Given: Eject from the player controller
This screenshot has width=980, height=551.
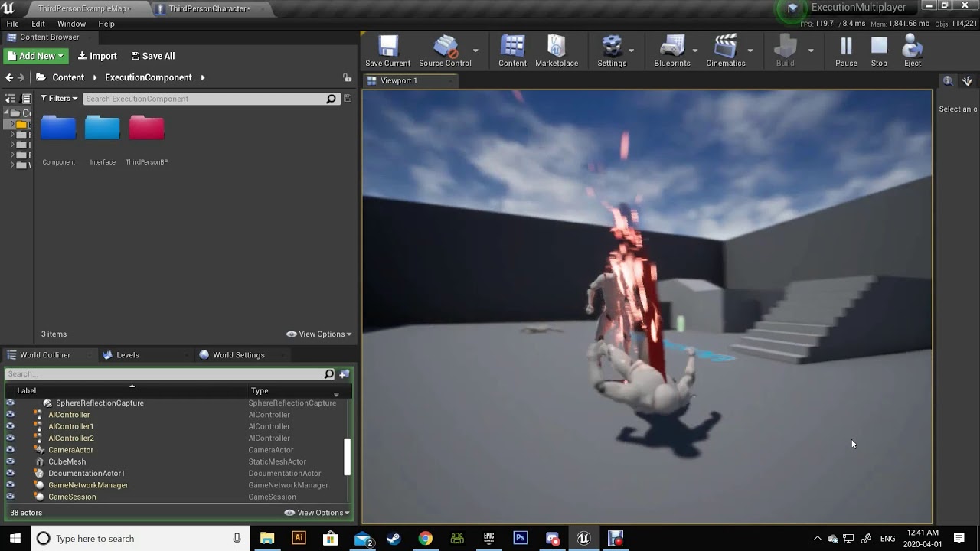Looking at the screenshot, I should click(913, 51).
